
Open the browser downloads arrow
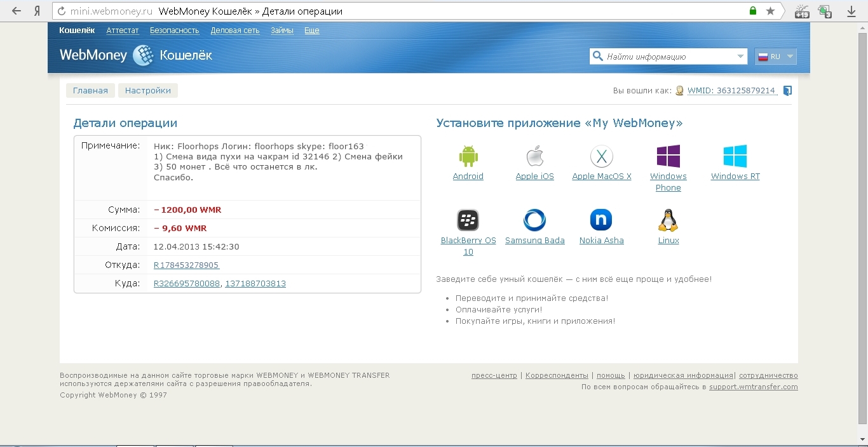click(x=851, y=11)
